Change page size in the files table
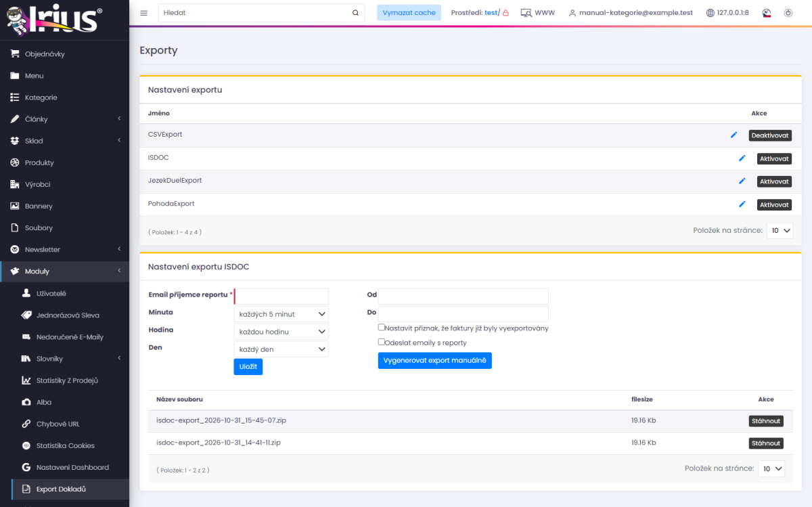Viewport: 812px width, 507px height. tap(771, 468)
